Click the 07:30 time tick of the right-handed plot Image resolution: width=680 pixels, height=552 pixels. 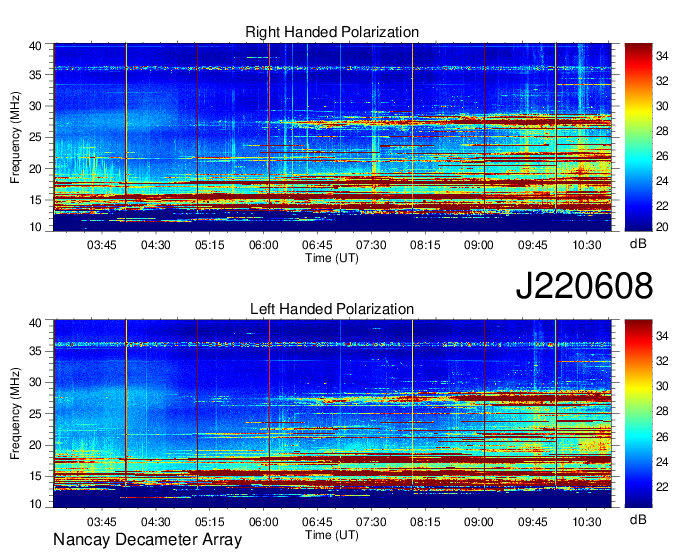click(x=371, y=245)
